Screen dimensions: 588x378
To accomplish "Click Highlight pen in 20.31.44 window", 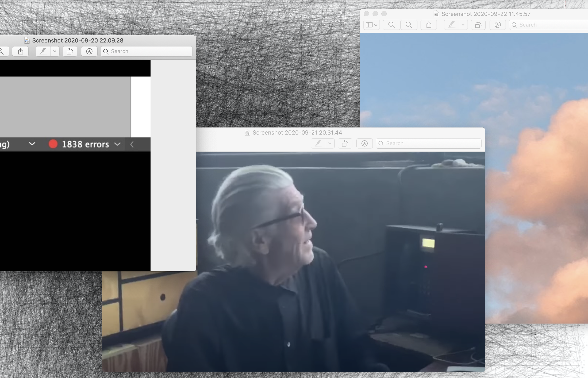I will (x=318, y=143).
